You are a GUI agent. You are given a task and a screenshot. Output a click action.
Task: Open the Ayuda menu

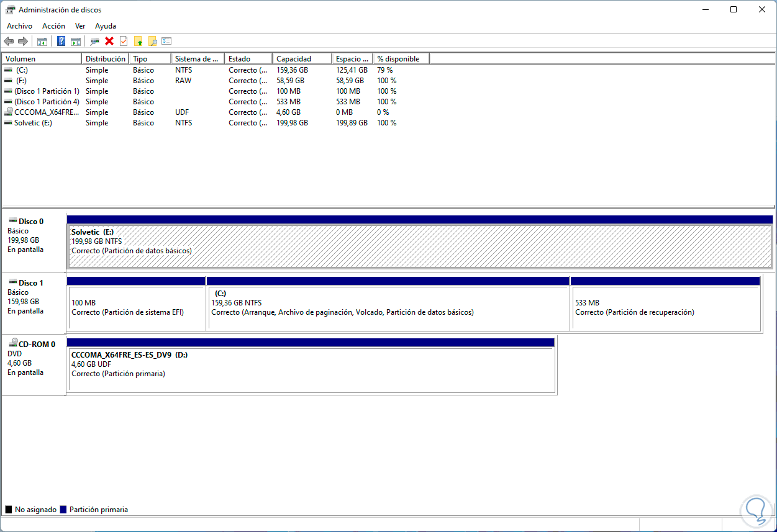106,26
